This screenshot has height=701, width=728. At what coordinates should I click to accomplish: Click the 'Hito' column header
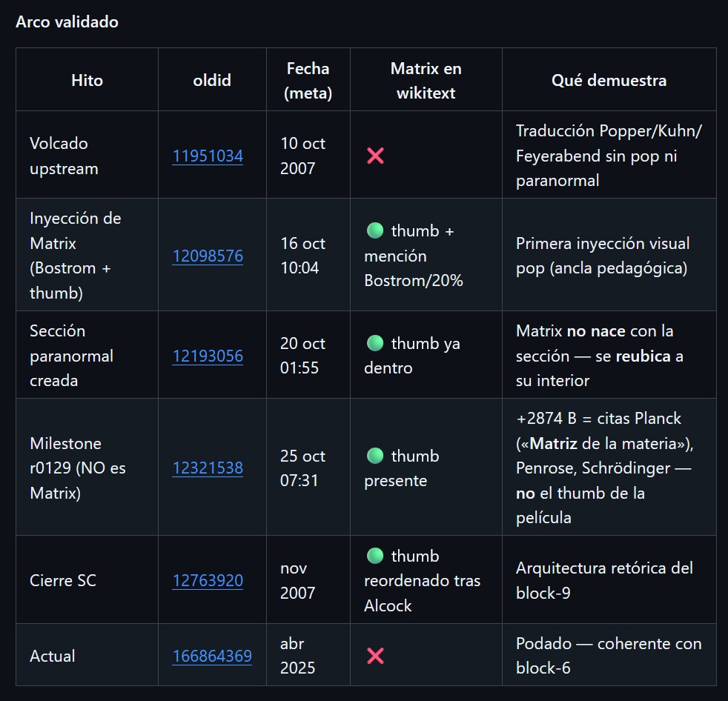pyautogui.click(x=87, y=80)
